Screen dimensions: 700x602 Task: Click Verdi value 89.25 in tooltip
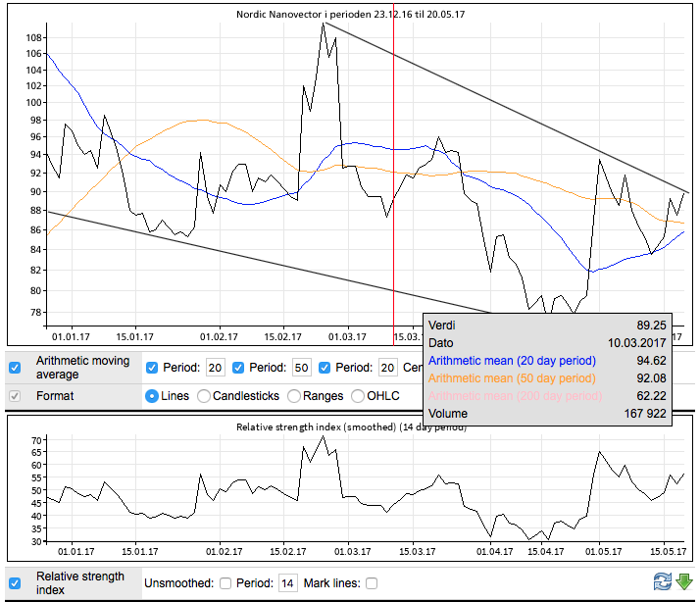(x=651, y=326)
